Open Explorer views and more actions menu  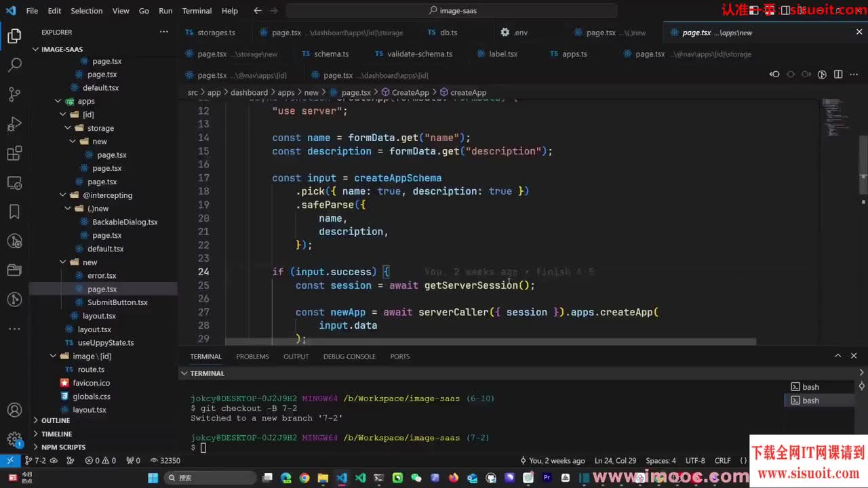(x=163, y=32)
